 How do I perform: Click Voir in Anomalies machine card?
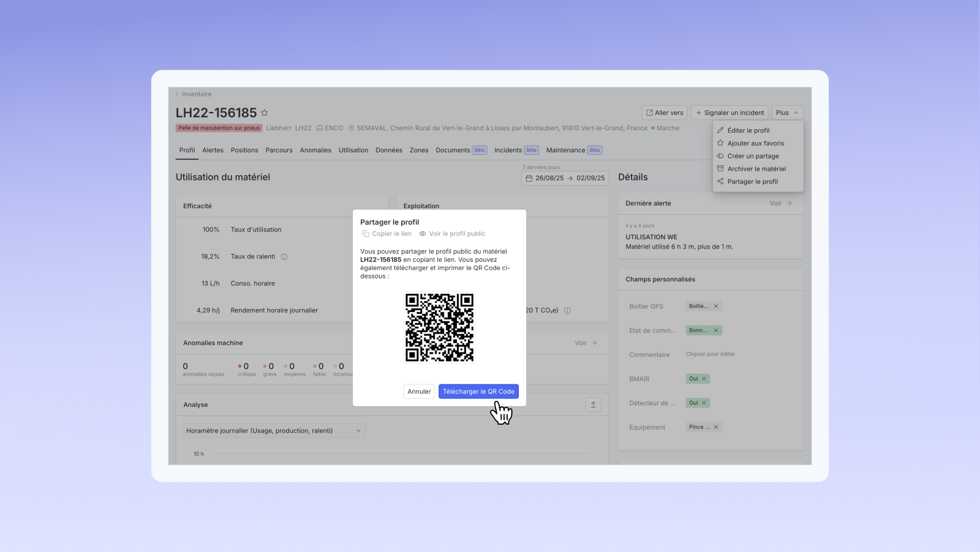coord(586,343)
